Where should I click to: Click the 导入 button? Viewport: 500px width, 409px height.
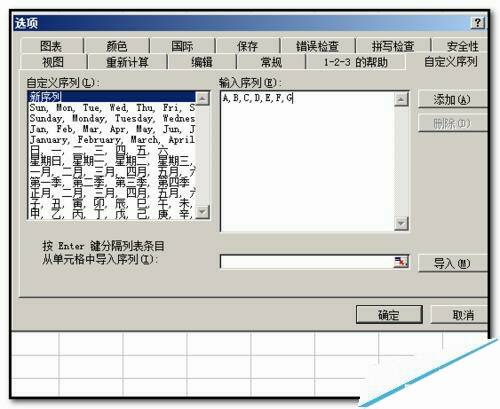[452, 264]
